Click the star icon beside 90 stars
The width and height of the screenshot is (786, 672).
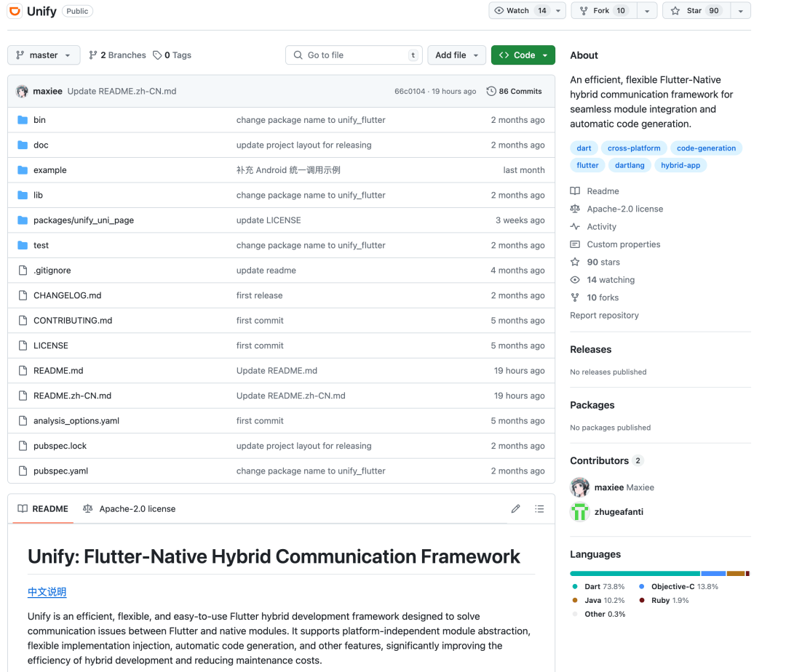click(x=575, y=262)
